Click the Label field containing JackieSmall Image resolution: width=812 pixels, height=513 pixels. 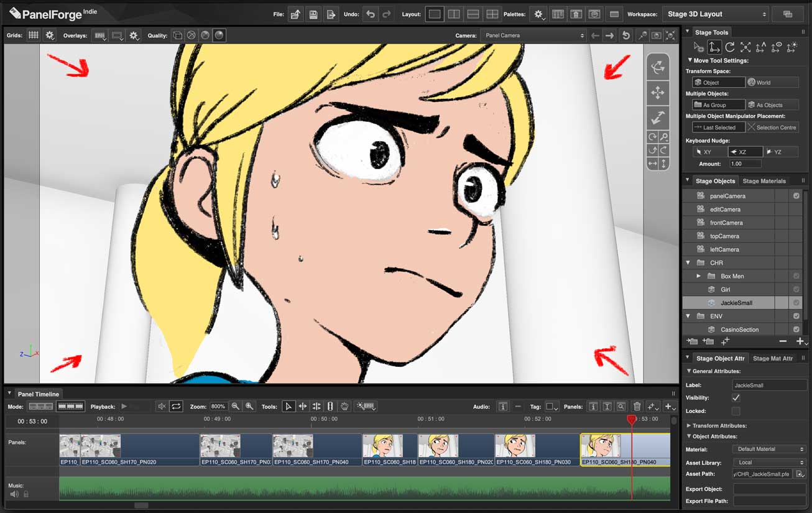[x=770, y=385]
